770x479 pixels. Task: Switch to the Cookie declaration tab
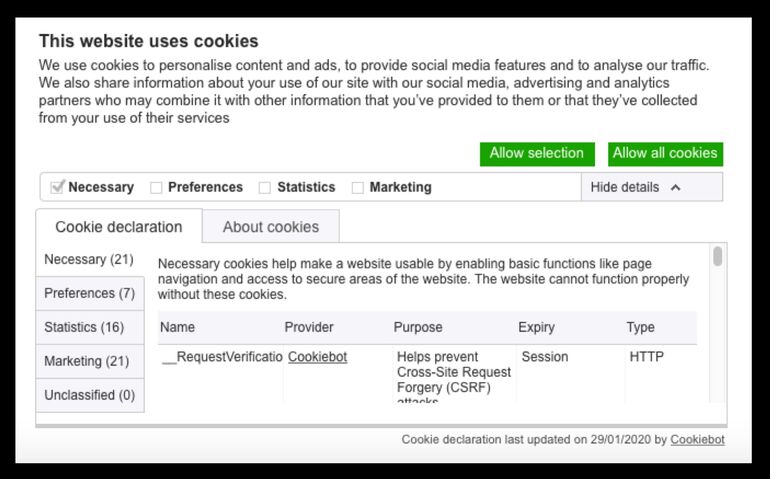pos(118,227)
